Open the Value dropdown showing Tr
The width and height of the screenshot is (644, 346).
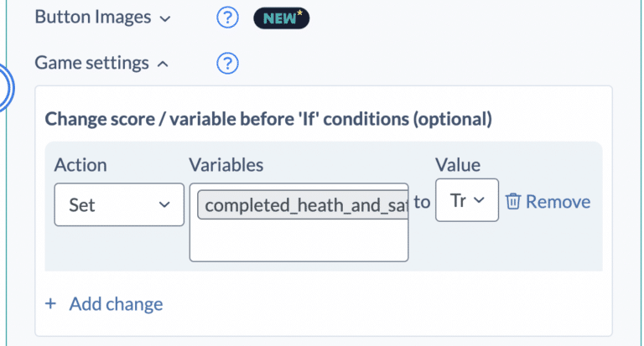tap(467, 200)
